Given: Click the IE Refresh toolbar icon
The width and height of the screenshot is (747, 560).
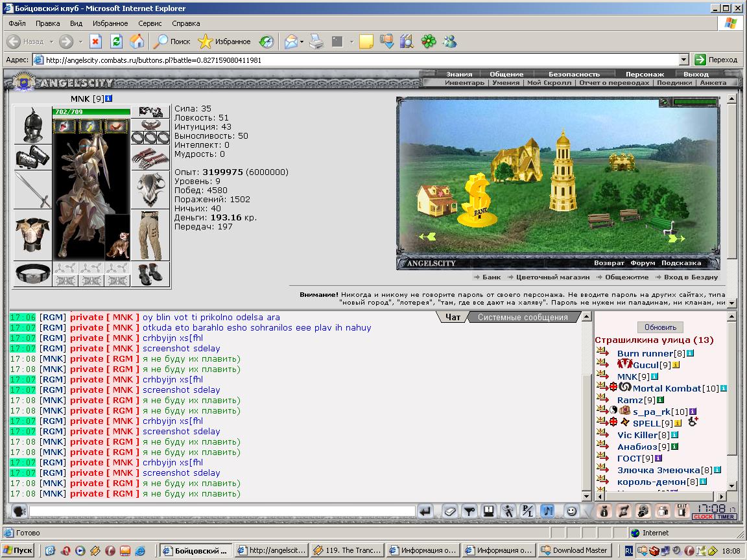Looking at the screenshot, I should tap(116, 42).
